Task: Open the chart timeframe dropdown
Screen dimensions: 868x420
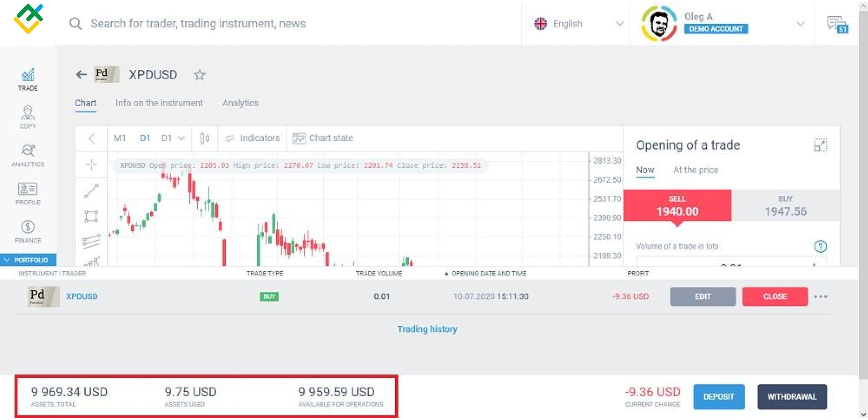Action: click(173, 138)
